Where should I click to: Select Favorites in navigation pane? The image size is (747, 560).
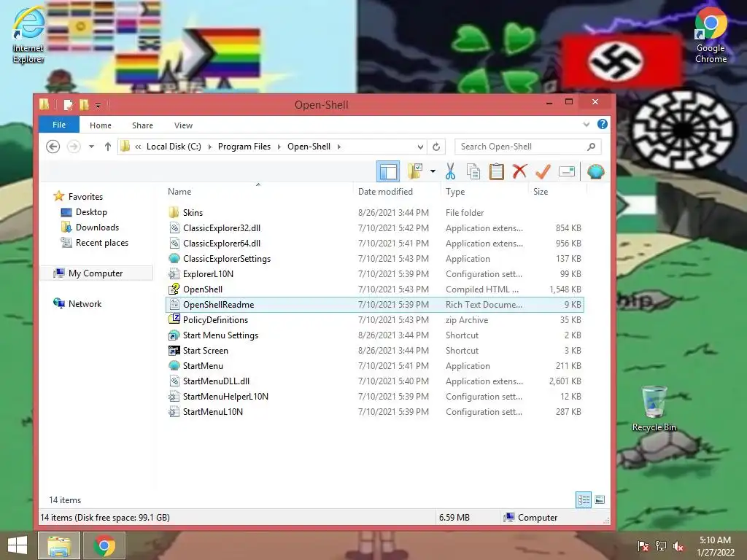click(x=85, y=197)
